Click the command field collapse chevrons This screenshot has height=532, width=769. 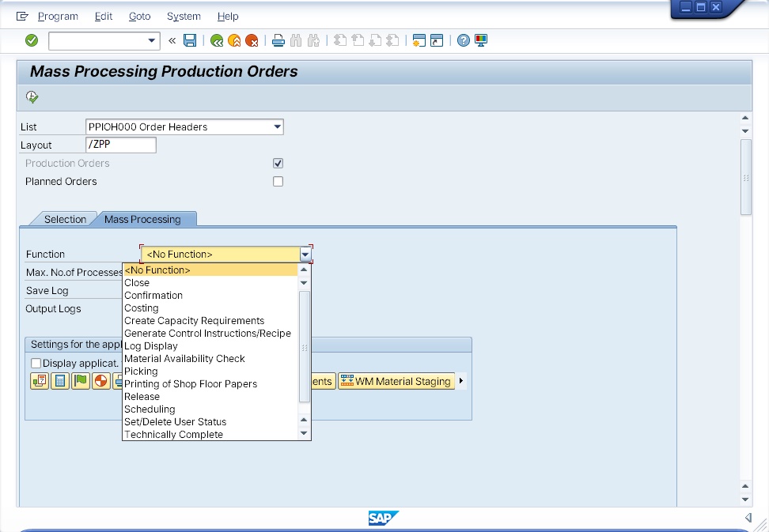[x=172, y=40]
